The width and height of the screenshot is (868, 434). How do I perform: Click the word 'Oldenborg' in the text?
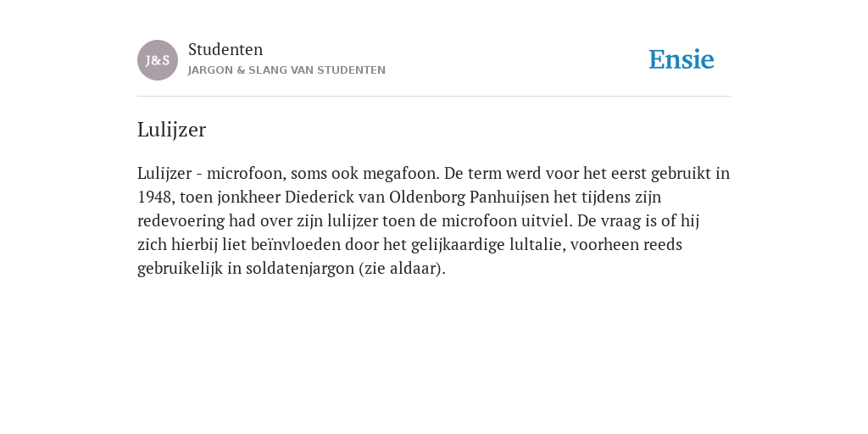[427, 197]
